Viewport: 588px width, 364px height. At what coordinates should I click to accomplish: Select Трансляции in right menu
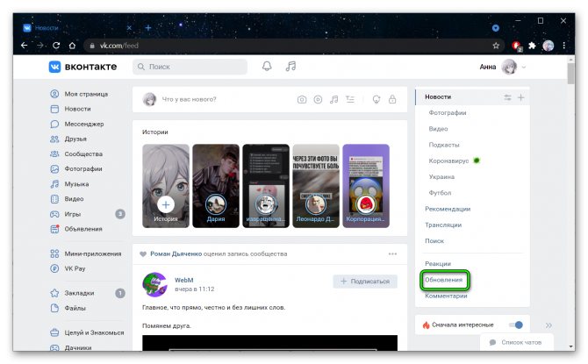(443, 225)
